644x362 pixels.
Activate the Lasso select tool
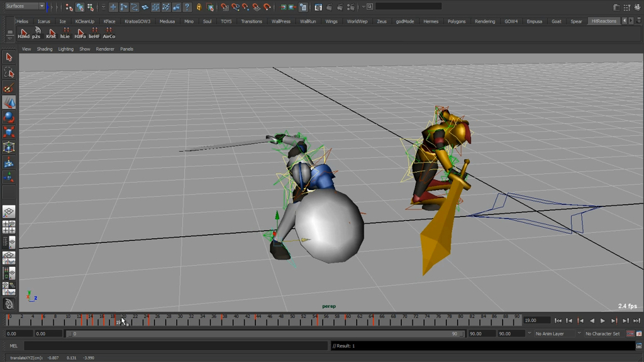[9, 73]
